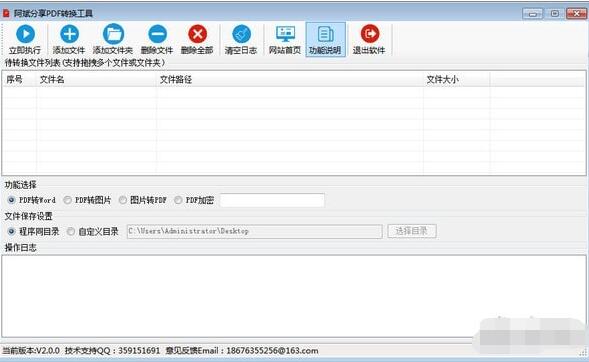Click the 添加文件 plus icon
589x362 pixels.
click(69, 34)
